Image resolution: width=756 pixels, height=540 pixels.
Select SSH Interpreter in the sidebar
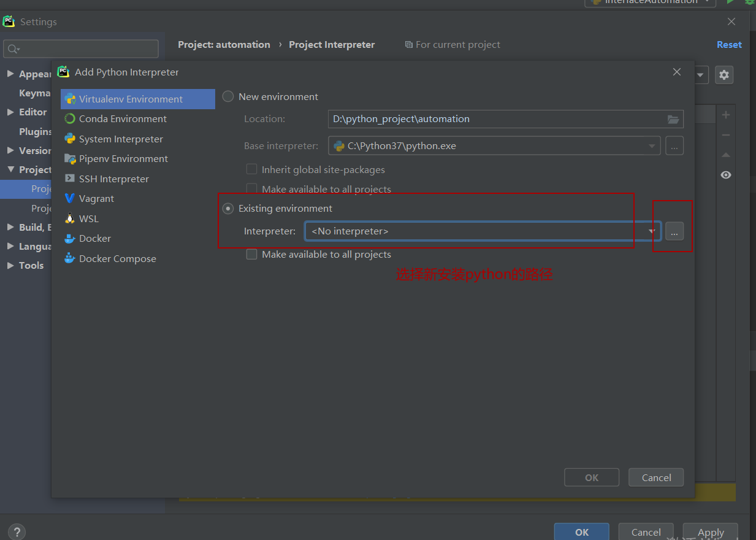pyautogui.click(x=113, y=179)
